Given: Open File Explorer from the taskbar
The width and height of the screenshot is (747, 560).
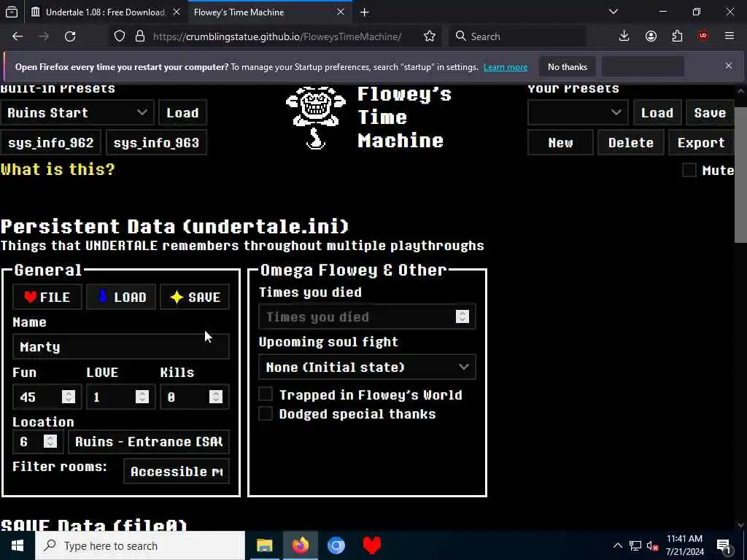Looking at the screenshot, I should (264, 545).
